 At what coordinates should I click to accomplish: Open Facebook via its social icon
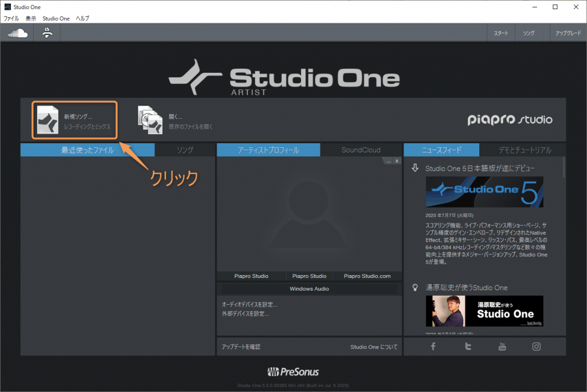pyautogui.click(x=433, y=346)
